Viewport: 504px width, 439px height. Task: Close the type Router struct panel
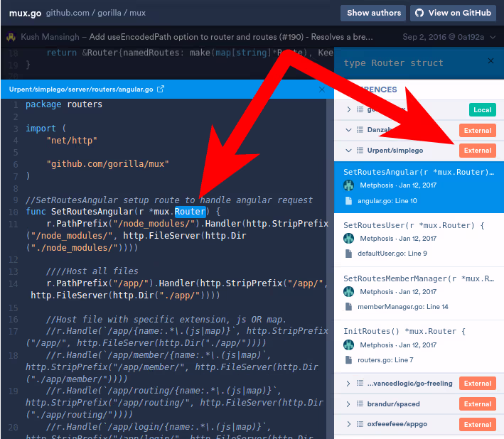[x=490, y=60]
